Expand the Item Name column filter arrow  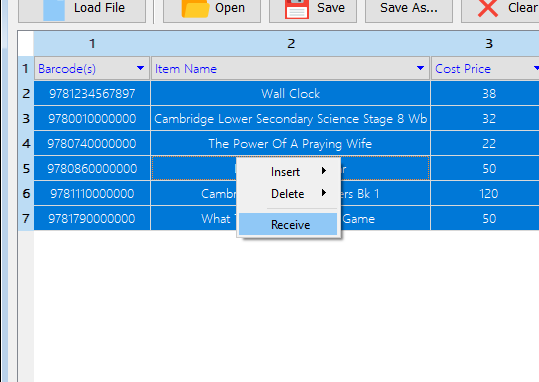(420, 68)
